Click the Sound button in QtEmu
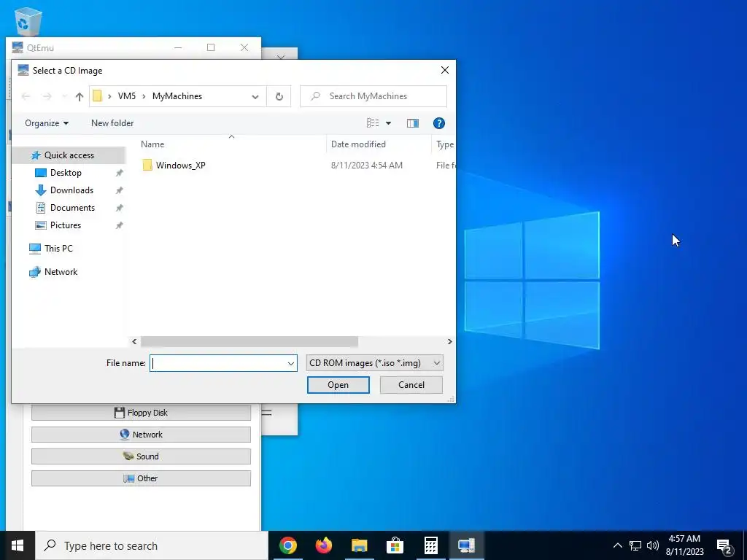The height and width of the screenshot is (560, 747). coord(141,456)
